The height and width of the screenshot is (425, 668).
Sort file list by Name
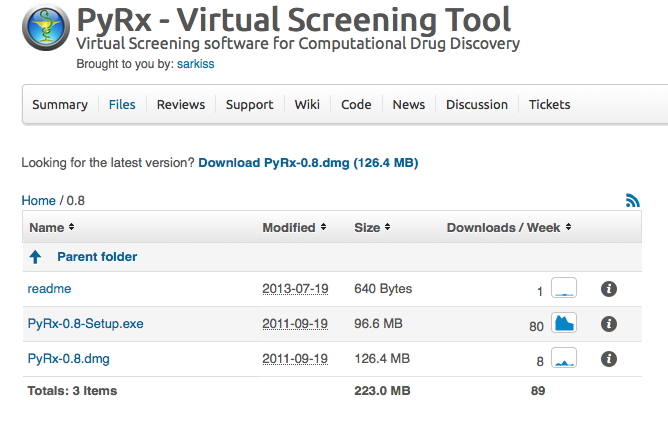click(52, 227)
